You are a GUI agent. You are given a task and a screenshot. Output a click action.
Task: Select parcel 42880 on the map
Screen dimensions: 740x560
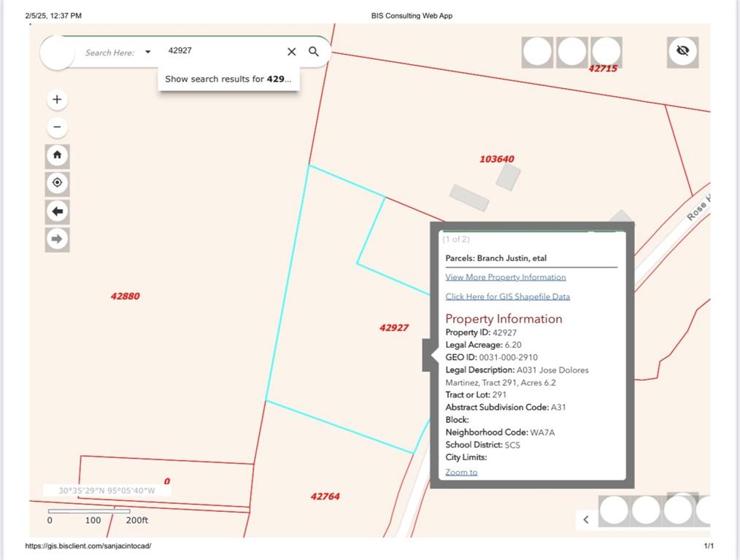[x=126, y=296]
